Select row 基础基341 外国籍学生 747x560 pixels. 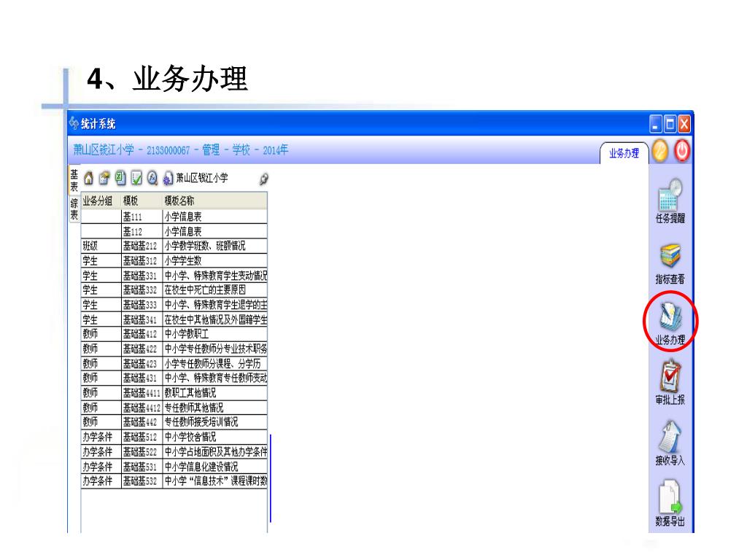[x=174, y=319]
